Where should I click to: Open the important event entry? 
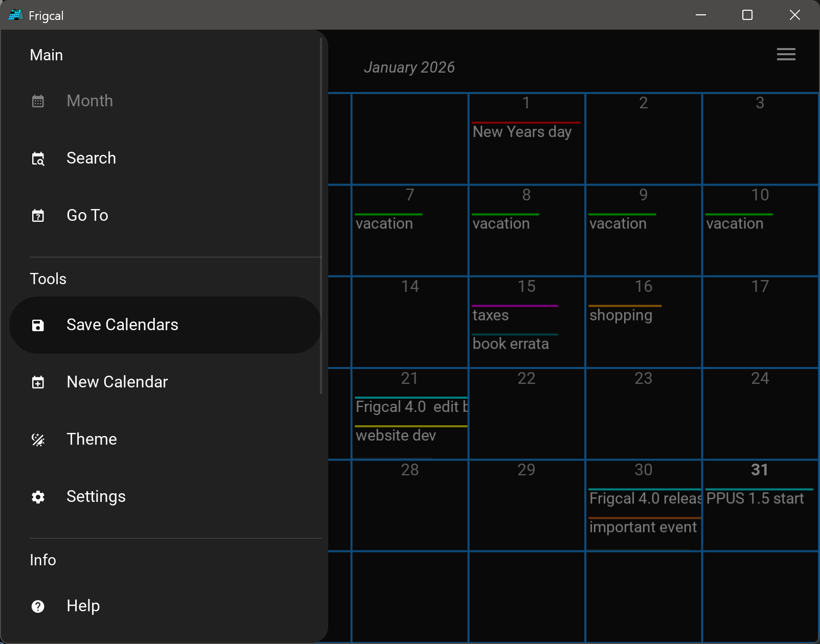(643, 527)
